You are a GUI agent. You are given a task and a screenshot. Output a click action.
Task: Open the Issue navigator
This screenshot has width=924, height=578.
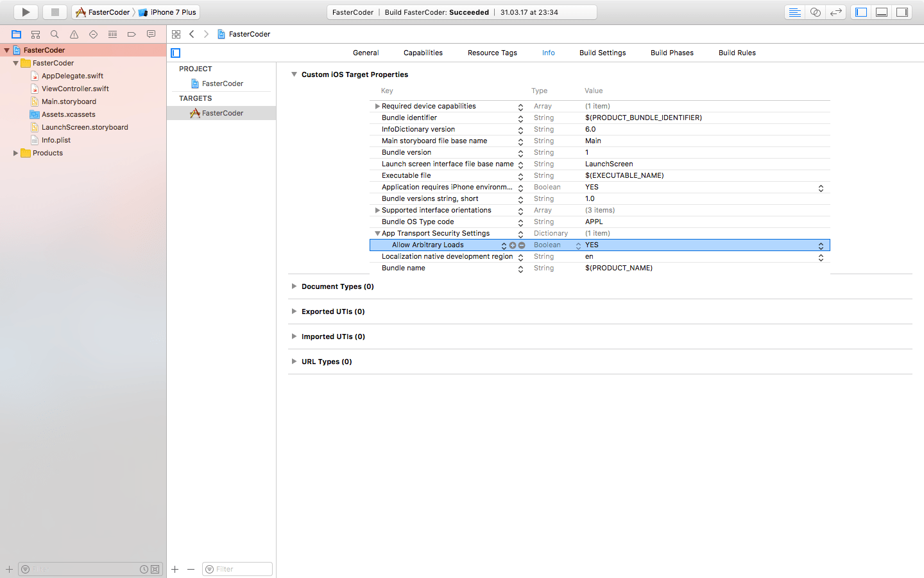74,34
